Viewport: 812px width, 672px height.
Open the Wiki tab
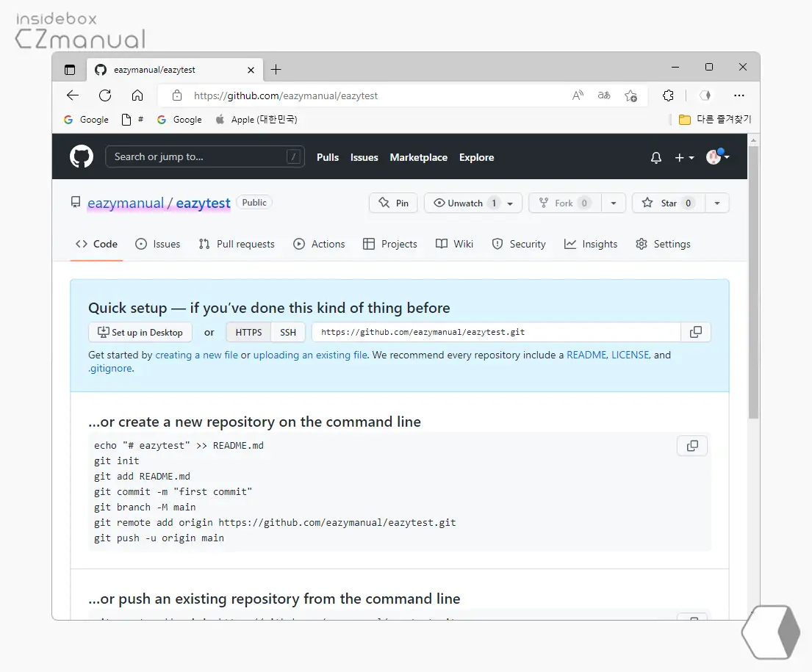pos(454,244)
